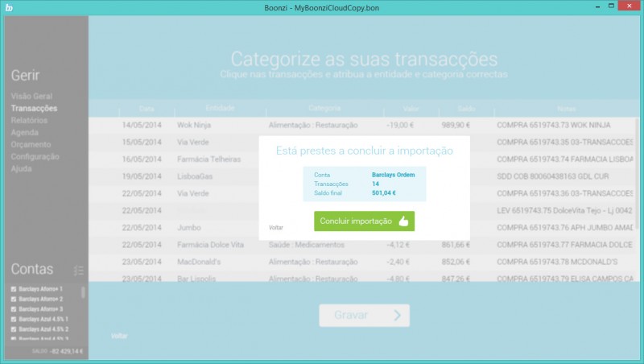Uncheck the Barclays Aforro+ 2 account
This screenshot has width=644, height=364.
click(x=13, y=300)
